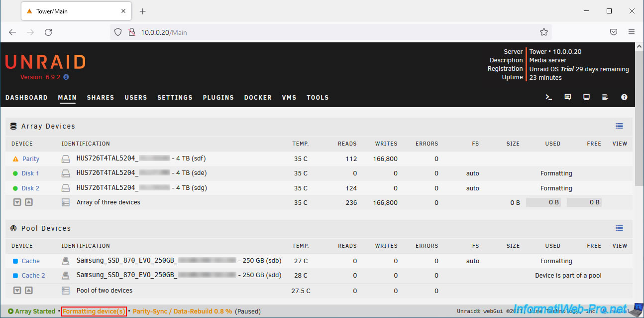This screenshot has width=644, height=318.
Task: Open the terminal icon in header
Action: pyautogui.click(x=549, y=98)
